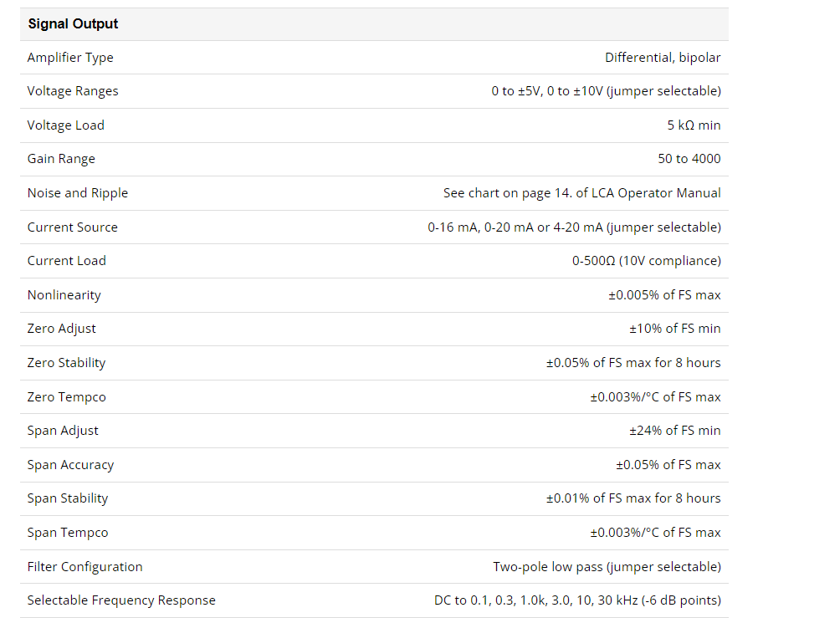Viewport: 840px width, 618px height.
Task: Select the Amplifier Type row label
Action: tap(70, 58)
